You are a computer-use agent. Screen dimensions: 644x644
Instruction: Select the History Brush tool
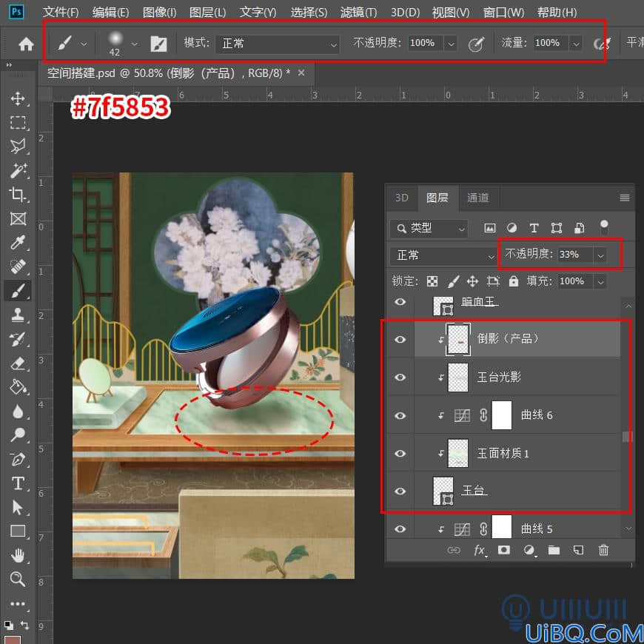pos(17,339)
